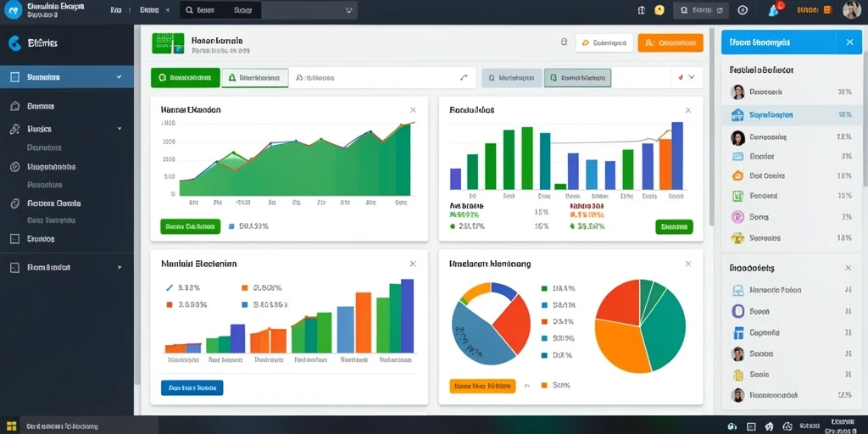Click the purple circle icon in lower right list
868x434 pixels.
click(x=738, y=311)
